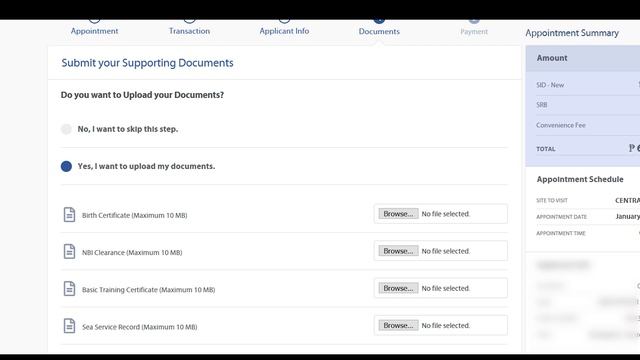Click 'Submit your Supporting Documents' heading
640x360 pixels.
coord(147,63)
